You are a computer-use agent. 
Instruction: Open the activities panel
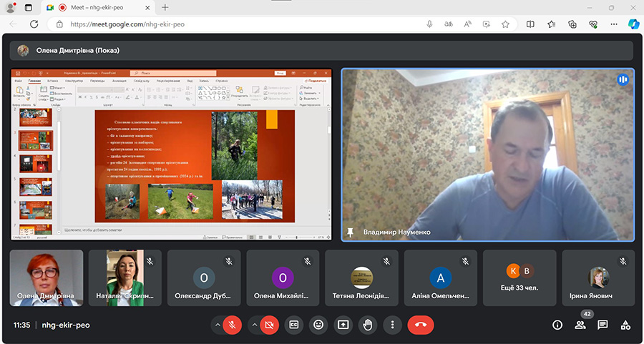tap(625, 325)
